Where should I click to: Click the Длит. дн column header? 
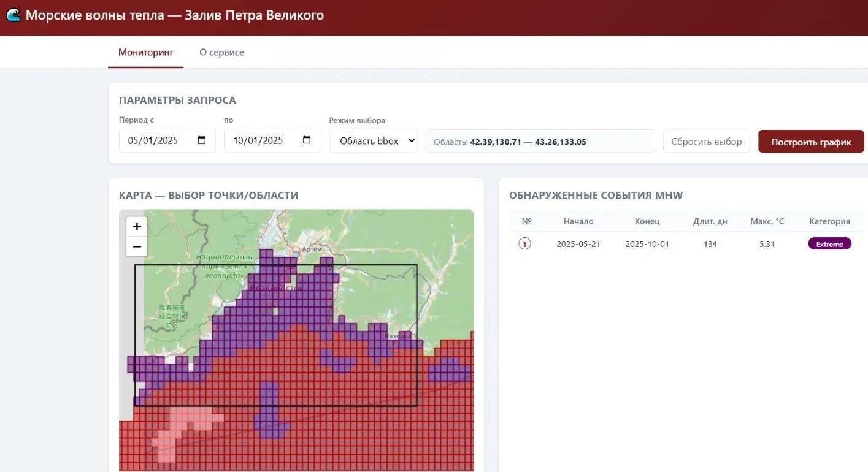(710, 221)
